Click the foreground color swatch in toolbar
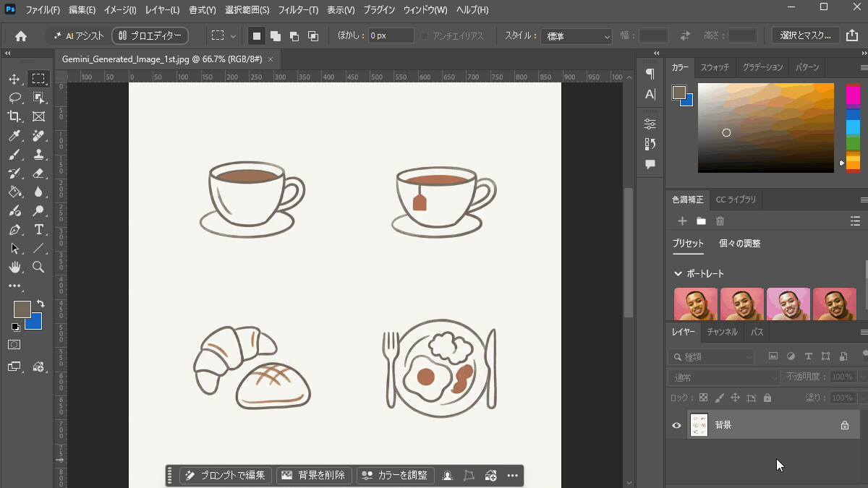 pyautogui.click(x=22, y=309)
